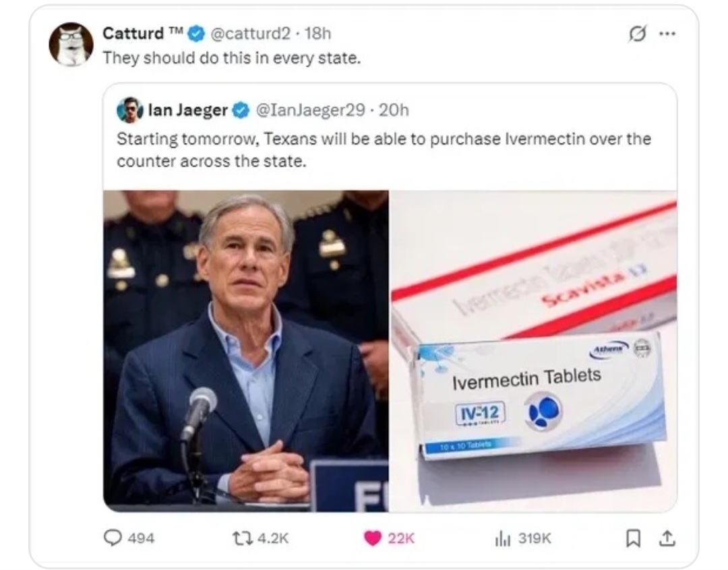Click Catturd's blue verified badge
Viewport: 728px width, 570px height.
pyautogui.click(x=196, y=34)
